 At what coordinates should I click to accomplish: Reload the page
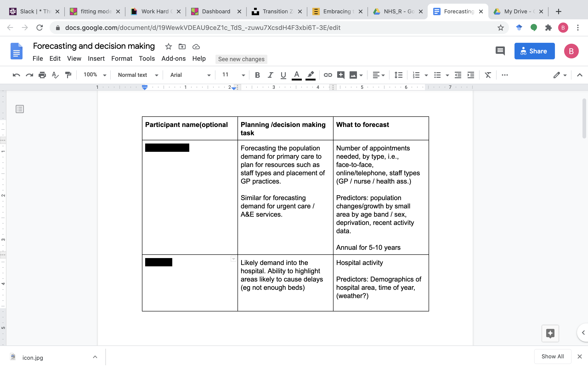(x=40, y=28)
